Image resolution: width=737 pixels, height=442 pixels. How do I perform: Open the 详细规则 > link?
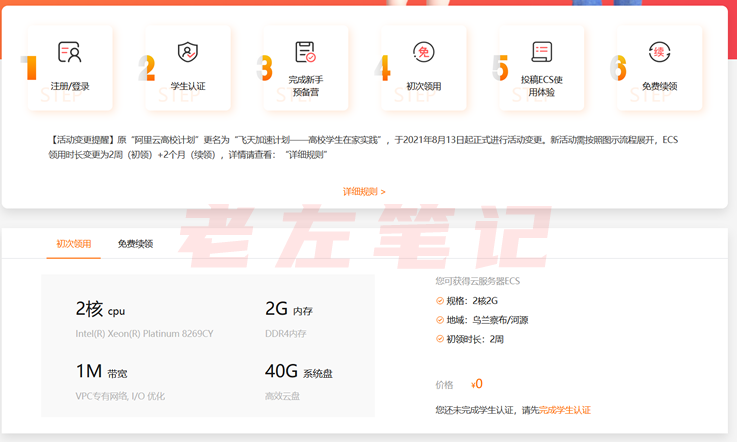click(364, 191)
